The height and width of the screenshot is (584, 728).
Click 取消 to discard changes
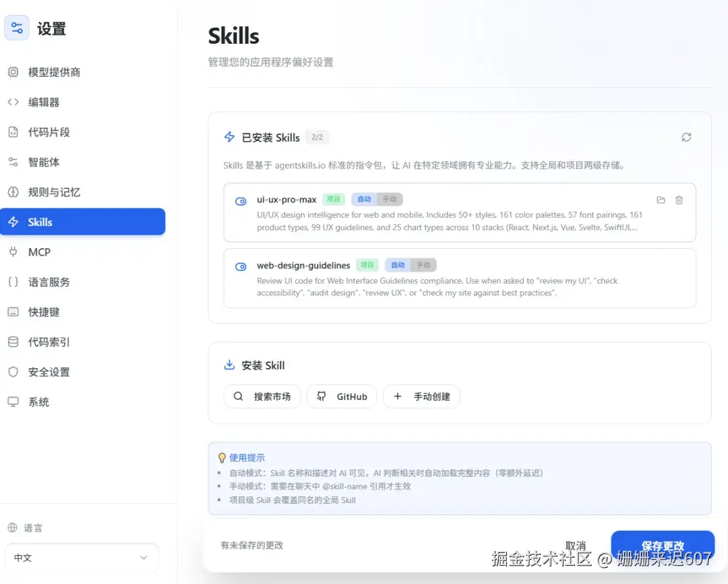tap(576, 546)
